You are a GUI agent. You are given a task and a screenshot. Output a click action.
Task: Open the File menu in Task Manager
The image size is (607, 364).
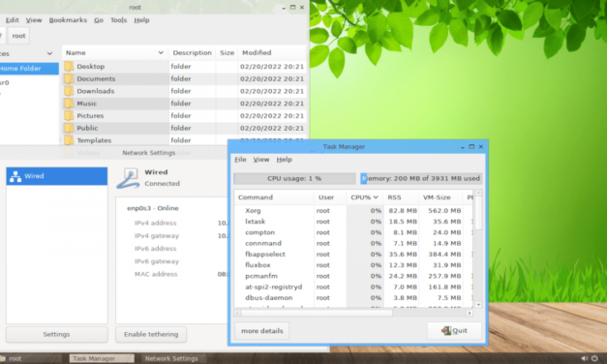point(240,160)
